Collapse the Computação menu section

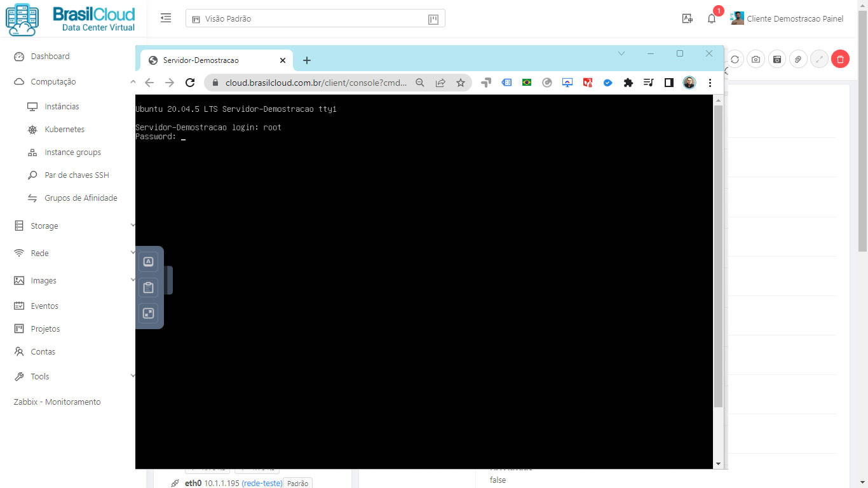tap(133, 81)
